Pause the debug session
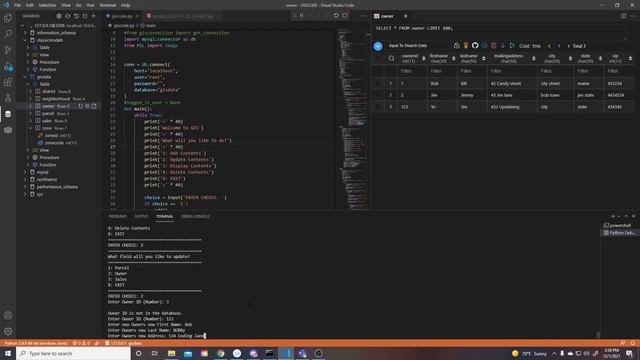The image size is (640, 360). point(302,16)
